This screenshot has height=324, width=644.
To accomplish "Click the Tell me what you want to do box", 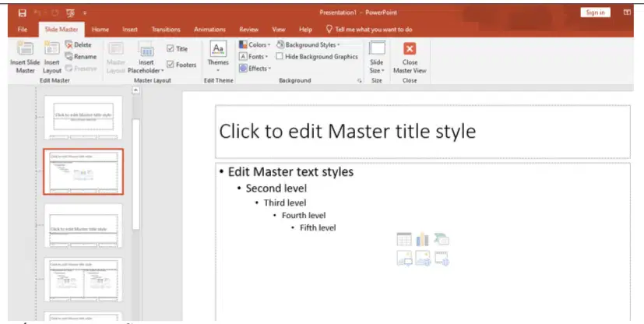I will 369,30.
